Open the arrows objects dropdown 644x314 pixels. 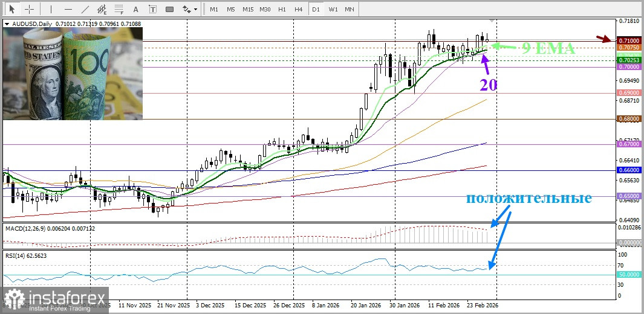190,9
